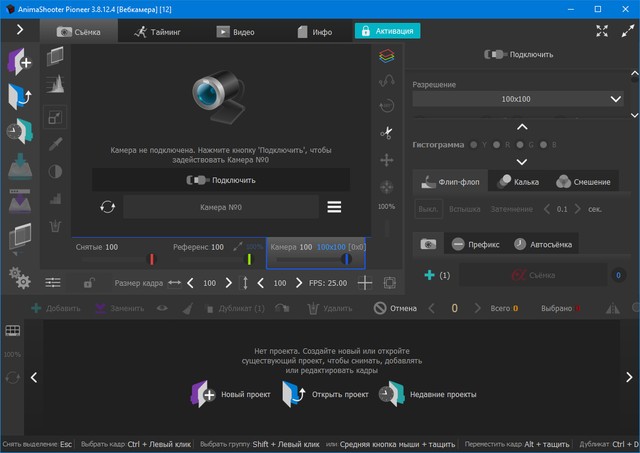Click the crosshair icon next to FPS

[365, 283]
